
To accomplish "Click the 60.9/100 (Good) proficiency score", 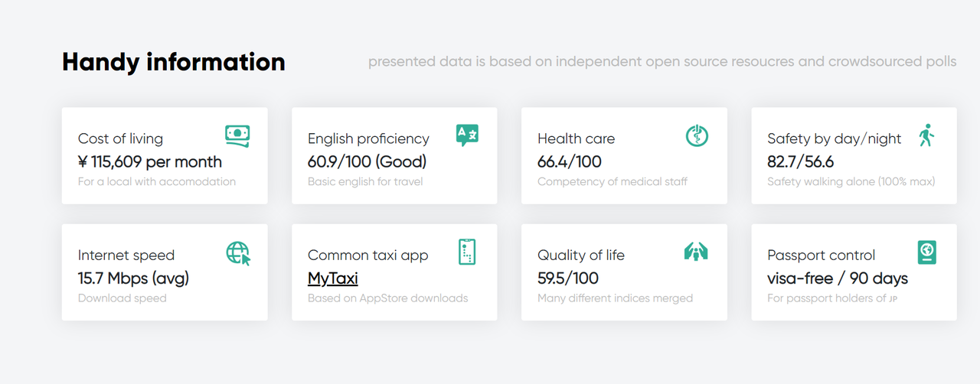I will 367,161.
